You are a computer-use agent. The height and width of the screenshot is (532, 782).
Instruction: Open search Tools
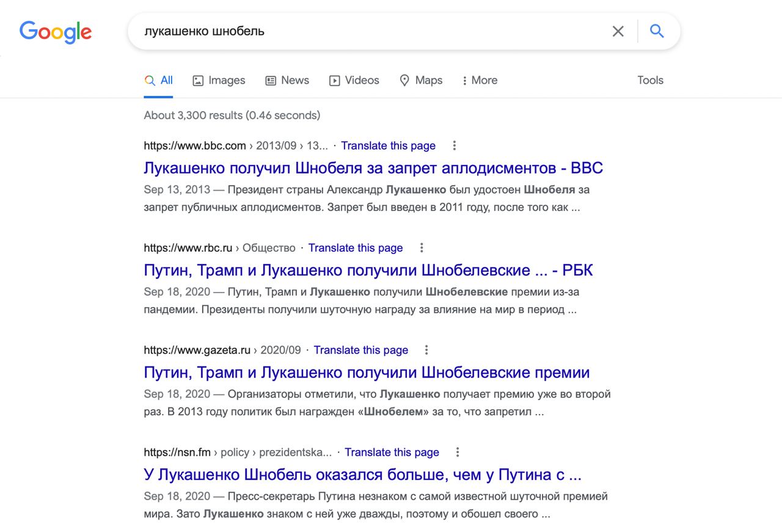point(650,80)
